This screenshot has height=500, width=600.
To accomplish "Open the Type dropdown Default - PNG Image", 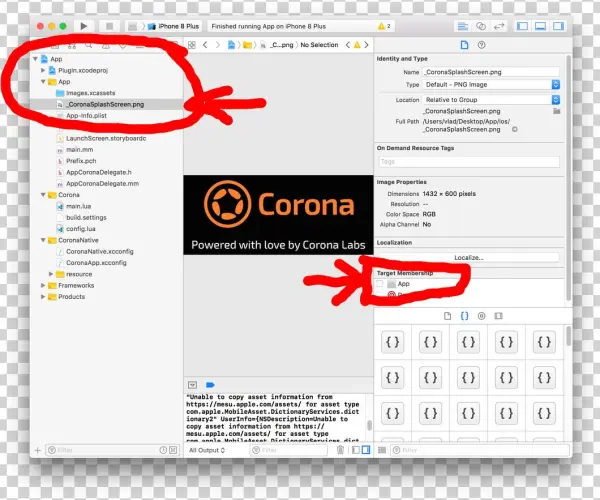I will 491,85.
